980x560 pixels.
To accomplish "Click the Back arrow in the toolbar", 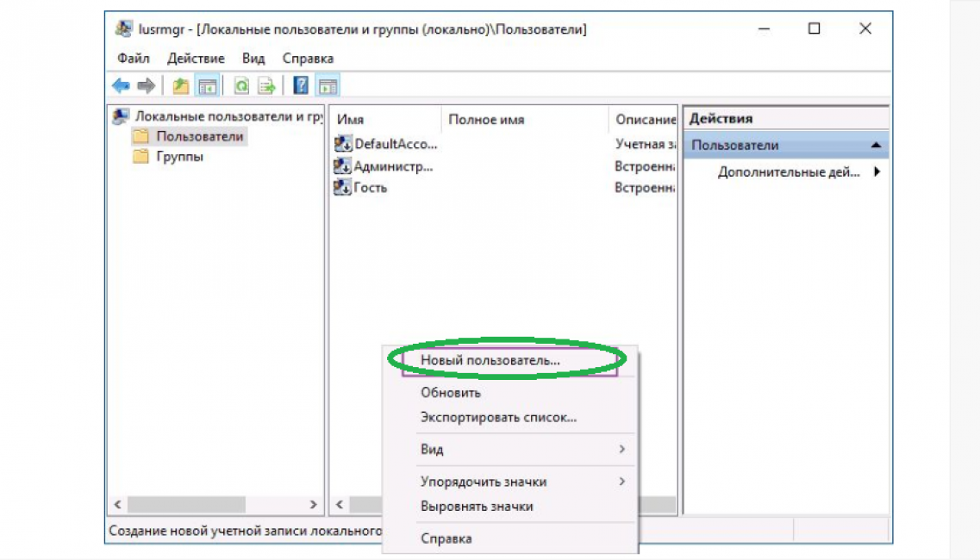I will pyautogui.click(x=121, y=85).
